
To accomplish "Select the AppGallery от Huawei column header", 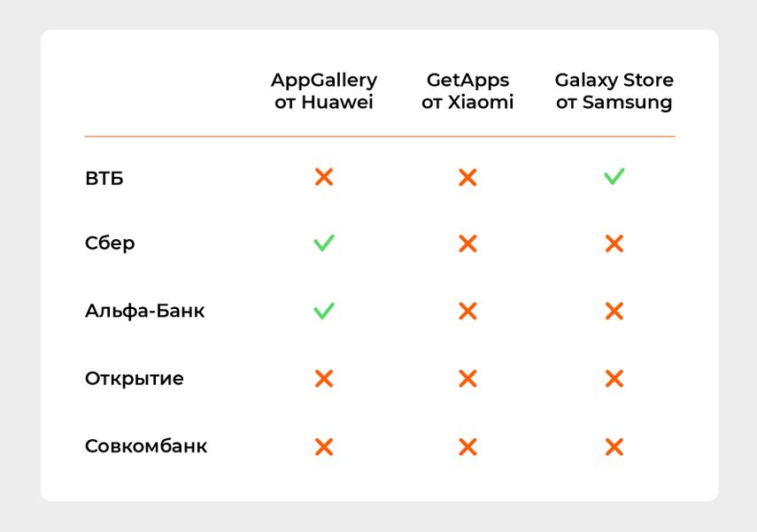I will 324,91.
